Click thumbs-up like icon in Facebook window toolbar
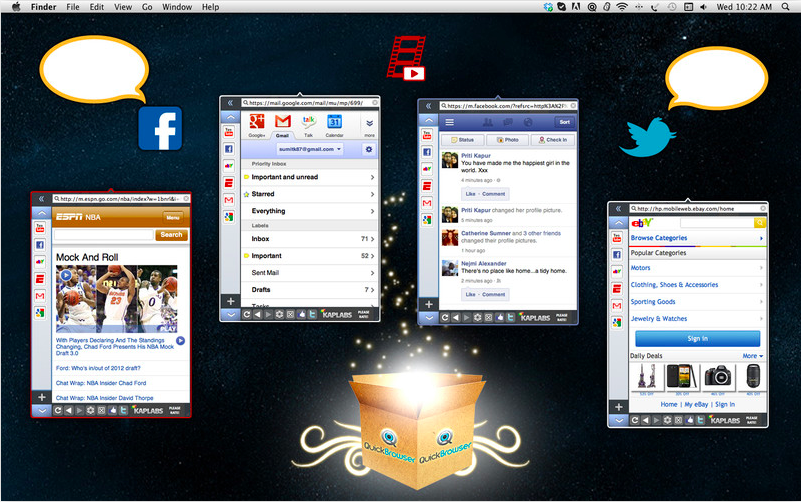Viewport: 801px width, 502px height. [x=502, y=317]
